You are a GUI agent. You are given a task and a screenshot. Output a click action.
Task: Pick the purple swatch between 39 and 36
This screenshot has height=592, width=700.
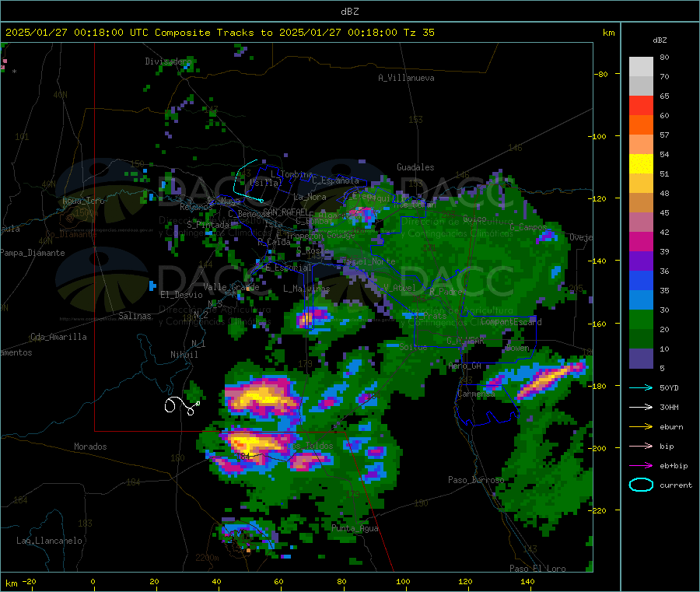coord(641,261)
